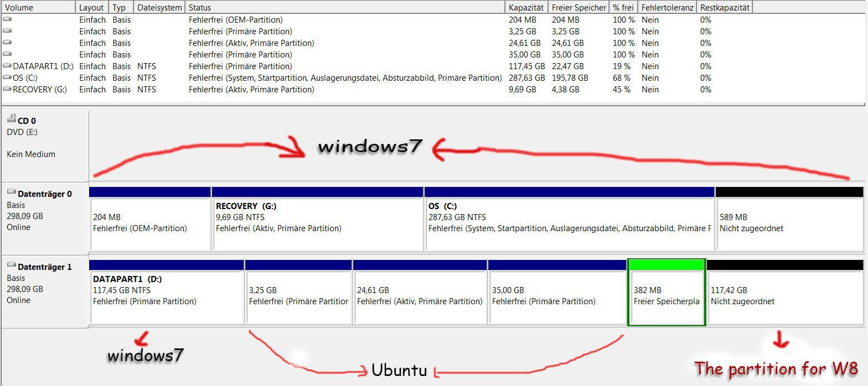
Task: Click the CD 0 optical drive icon
Action: 12,119
